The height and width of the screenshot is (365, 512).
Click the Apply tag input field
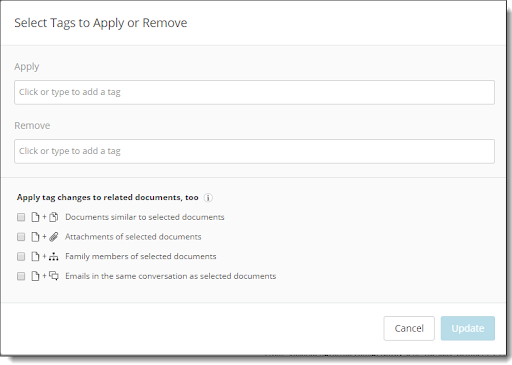point(254,92)
